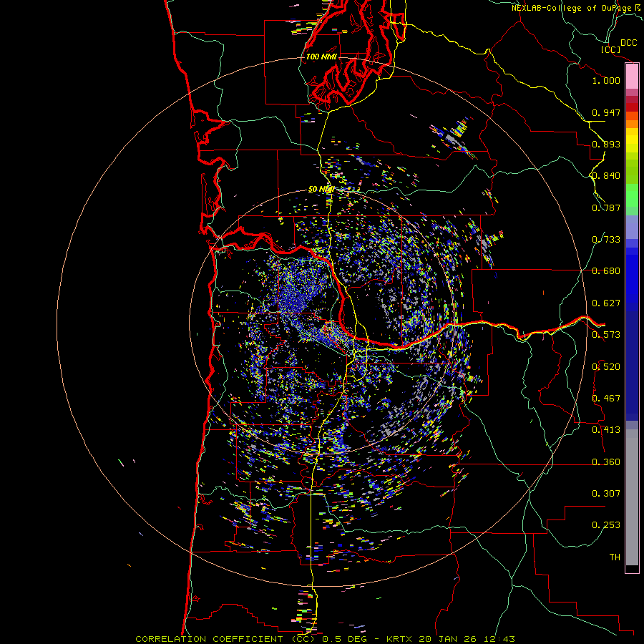Select the 1.000 color scale value
Viewport: 644px width, 644px height.
[606, 80]
